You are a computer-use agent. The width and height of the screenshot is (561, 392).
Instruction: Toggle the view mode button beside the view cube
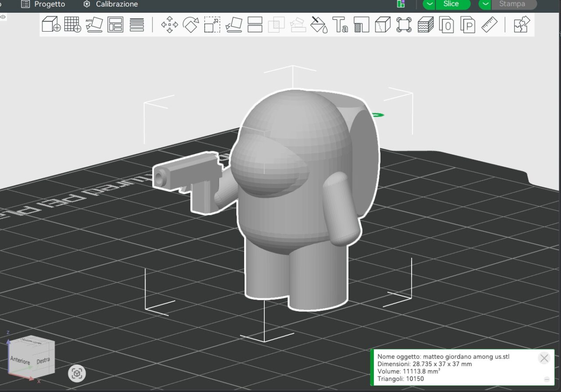coord(77,374)
